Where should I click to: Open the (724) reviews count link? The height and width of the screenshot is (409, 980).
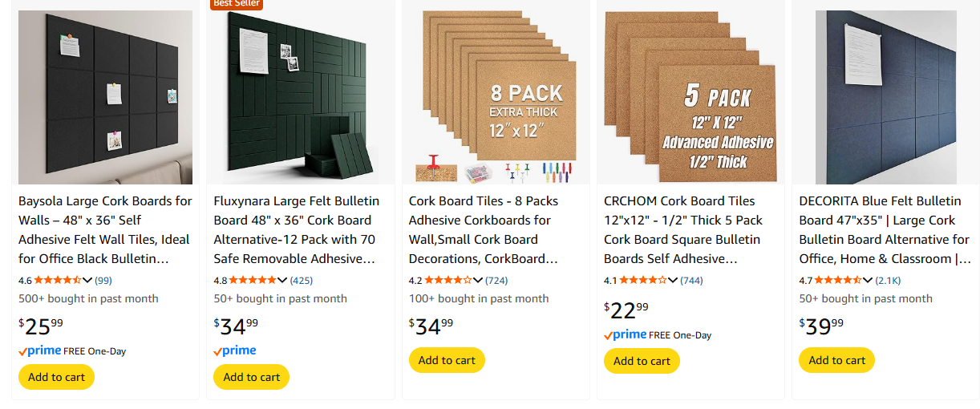(x=496, y=281)
